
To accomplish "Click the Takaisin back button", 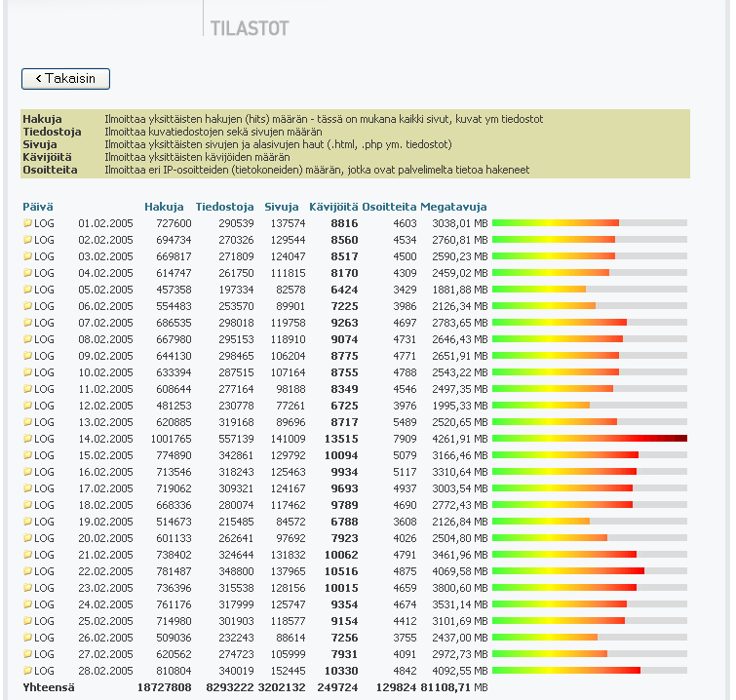I will coord(65,79).
